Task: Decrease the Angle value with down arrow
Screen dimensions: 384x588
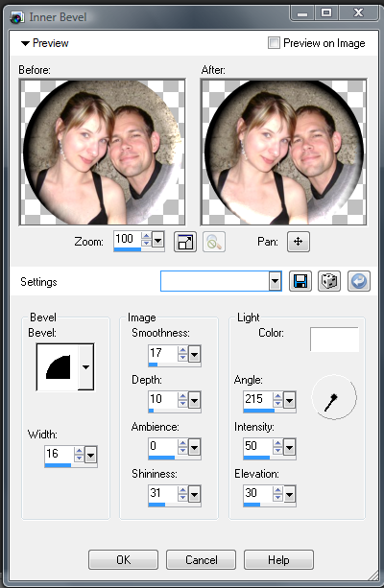Action: 277,404
